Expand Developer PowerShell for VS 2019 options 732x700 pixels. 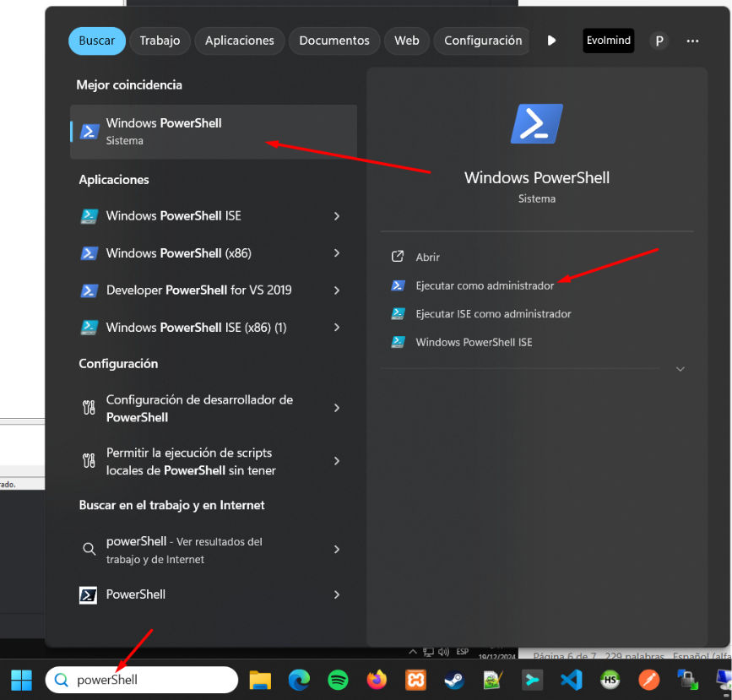click(x=337, y=290)
